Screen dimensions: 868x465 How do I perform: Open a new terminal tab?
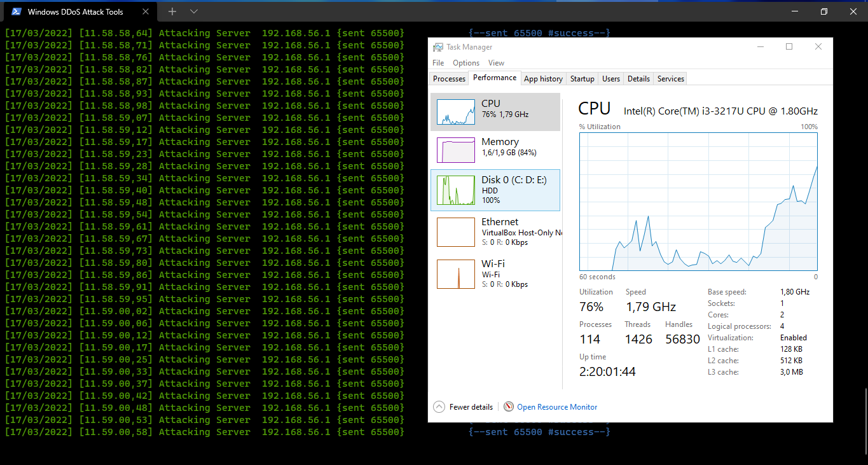[x=172, y=11]
